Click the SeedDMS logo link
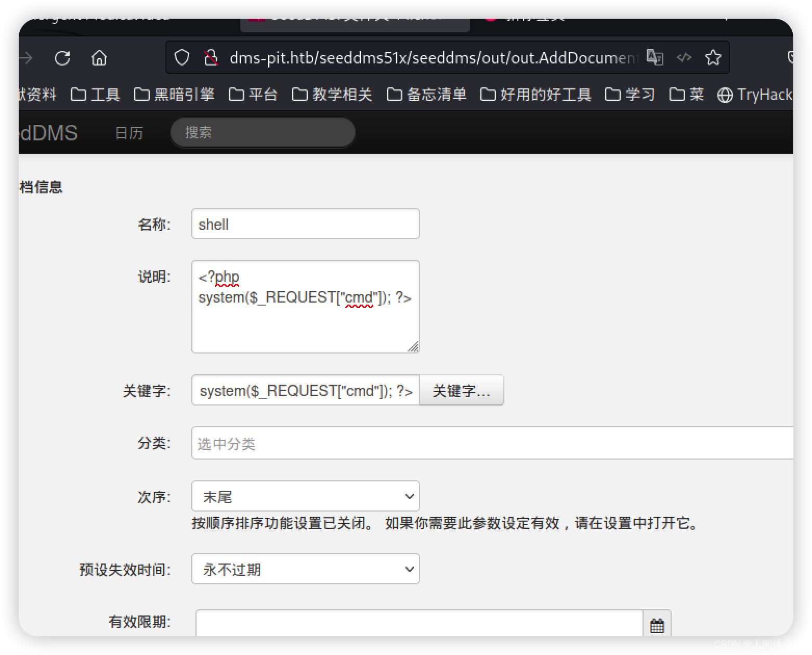 [48, 133]
